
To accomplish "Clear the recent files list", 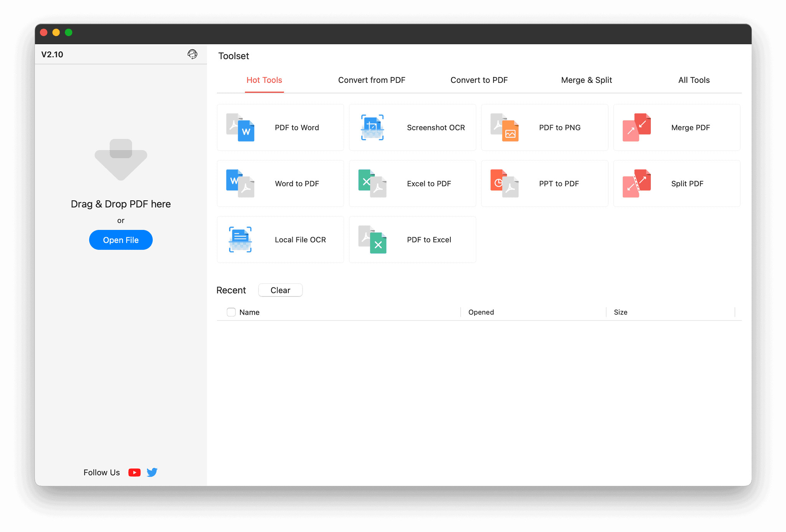I will tap(280, 290).
